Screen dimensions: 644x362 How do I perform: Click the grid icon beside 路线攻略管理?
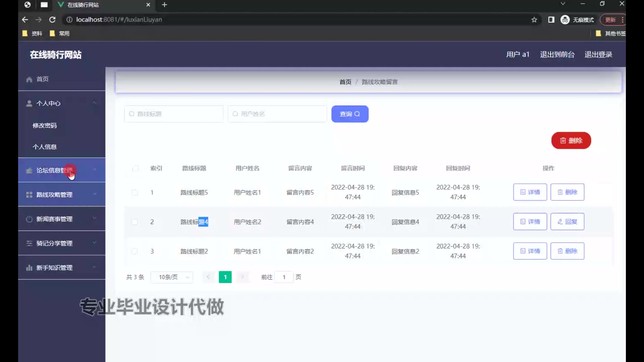pyautogui.click(x=29, y=195)
